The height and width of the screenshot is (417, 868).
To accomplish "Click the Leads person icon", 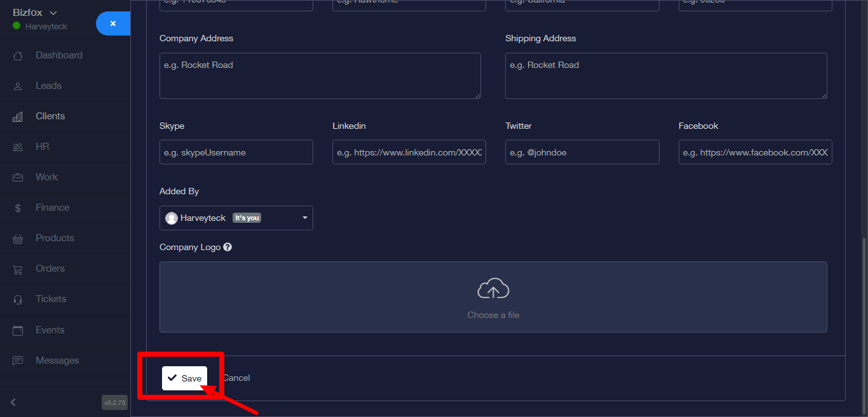I will click(18, 86).
